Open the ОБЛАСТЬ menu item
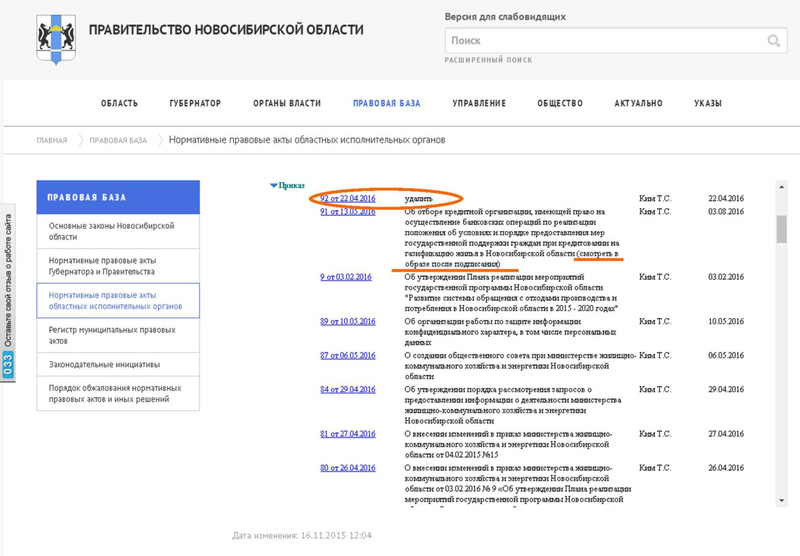Viewport: 800px width, 556px height. coord(119,104)
